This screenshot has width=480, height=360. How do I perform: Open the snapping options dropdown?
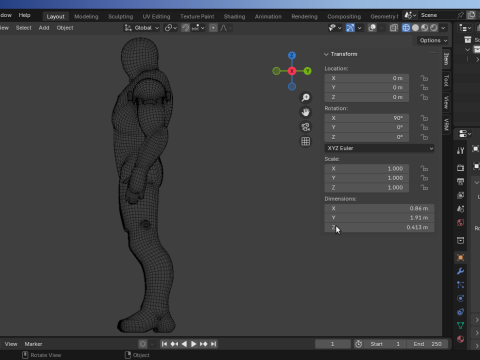(x=198, y=28)
